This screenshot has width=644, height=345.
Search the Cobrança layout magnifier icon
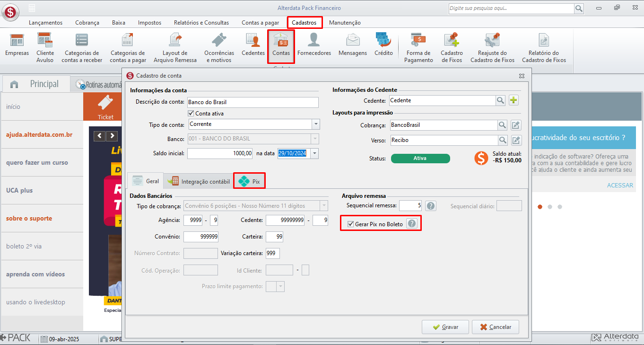pos(503,125)
